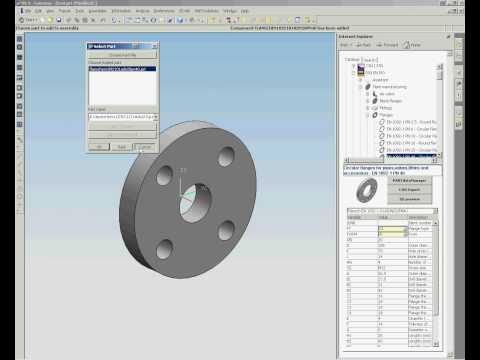Pin the Internet Explorer panel
The height and width of the screenshot is (360, 480).
(x=448, y=37)
